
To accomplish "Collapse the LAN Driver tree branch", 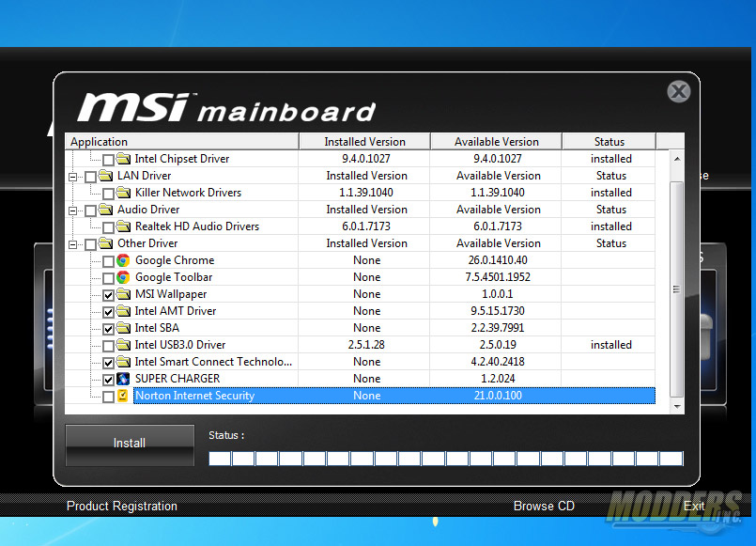I will [73, 175].
